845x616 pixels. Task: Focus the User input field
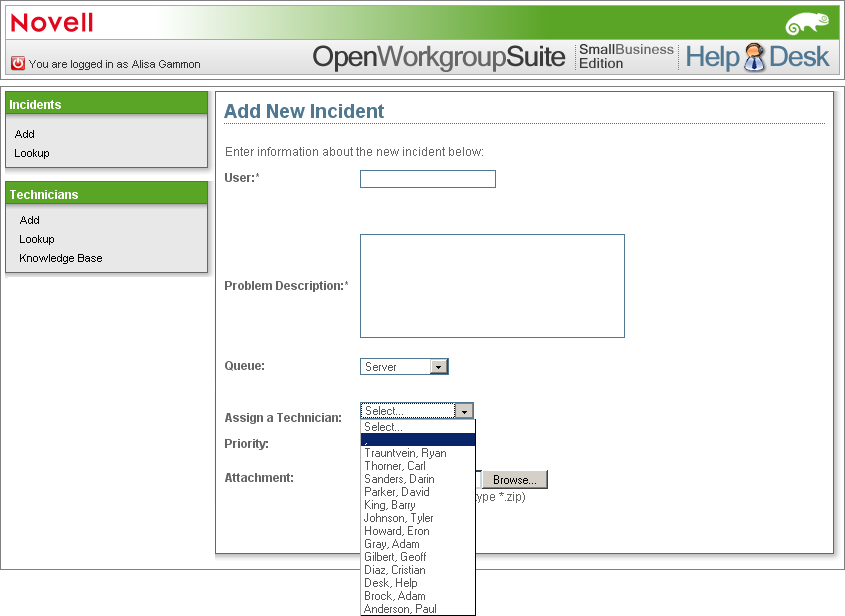pos(428,179)
